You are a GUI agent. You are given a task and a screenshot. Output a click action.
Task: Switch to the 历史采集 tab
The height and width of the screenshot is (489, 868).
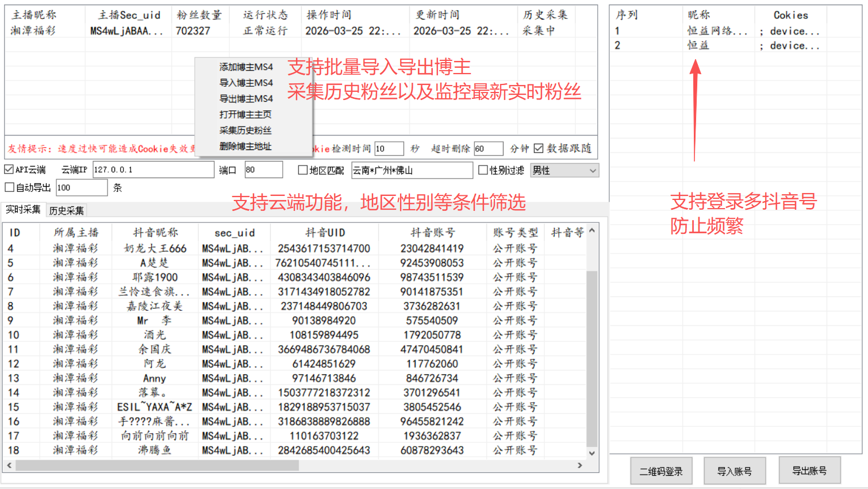click(x=67, y=210)
